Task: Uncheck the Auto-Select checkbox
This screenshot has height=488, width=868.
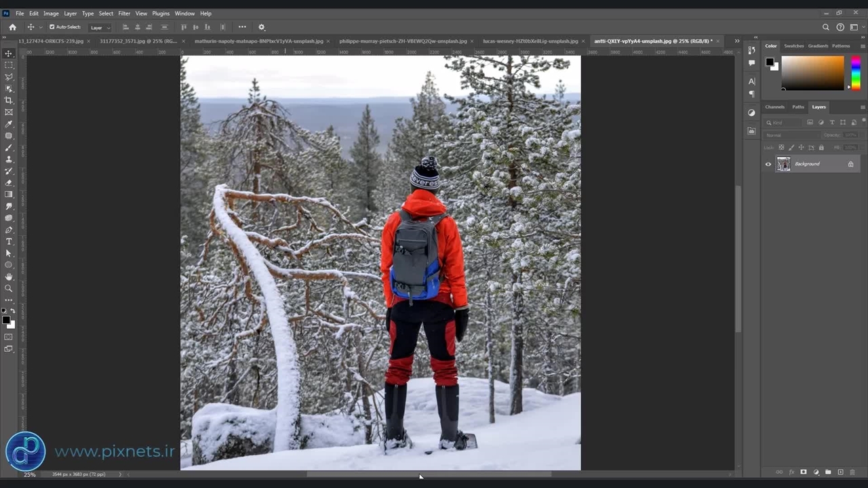Action: tap(52, 27)
